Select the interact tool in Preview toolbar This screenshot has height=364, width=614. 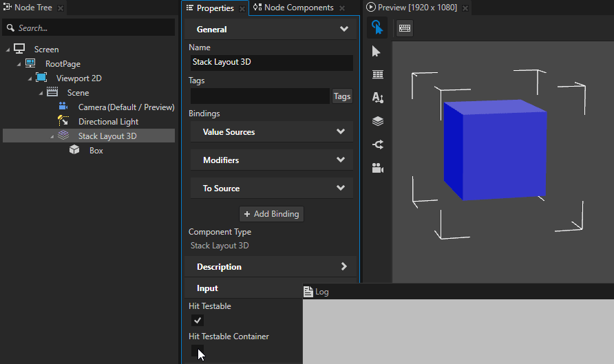tap(377, 28)
